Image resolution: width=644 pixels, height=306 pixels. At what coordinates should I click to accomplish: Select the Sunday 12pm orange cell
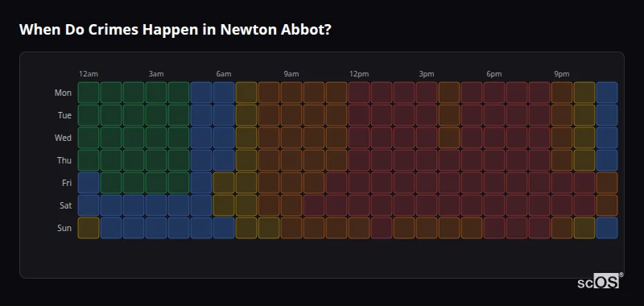(359, 228)
